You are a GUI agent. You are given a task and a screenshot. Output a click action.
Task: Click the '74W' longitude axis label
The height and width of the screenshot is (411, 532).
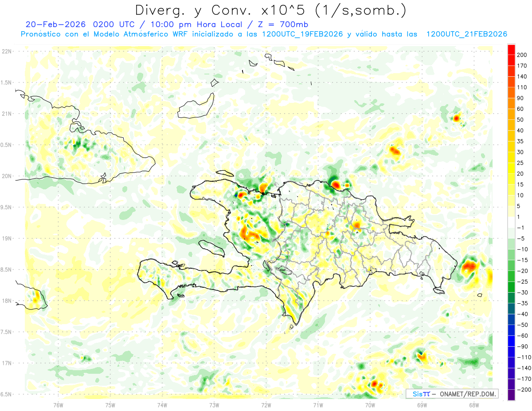coord(162,405)
